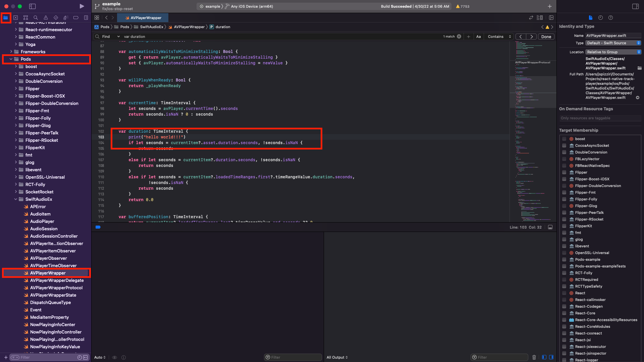Run the example app with the Play button
Image resolution: width=644 pixels, height=362 pixels.
(82, 6)
